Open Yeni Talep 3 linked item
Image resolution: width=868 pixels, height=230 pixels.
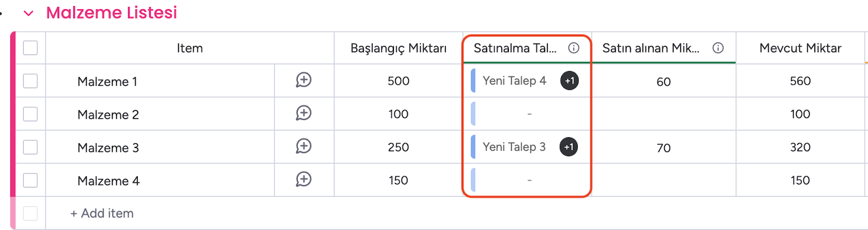pyautogui.click(x=514, y=147)
